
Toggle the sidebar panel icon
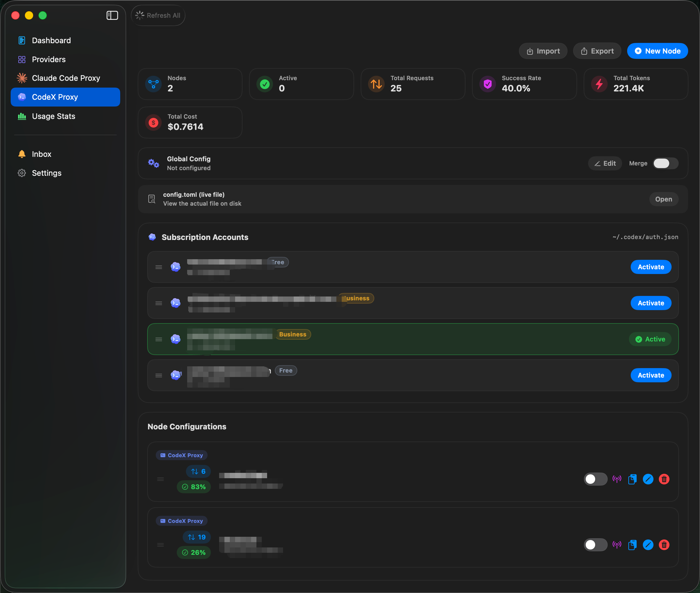pyautogui.click(x=112, y=15)
